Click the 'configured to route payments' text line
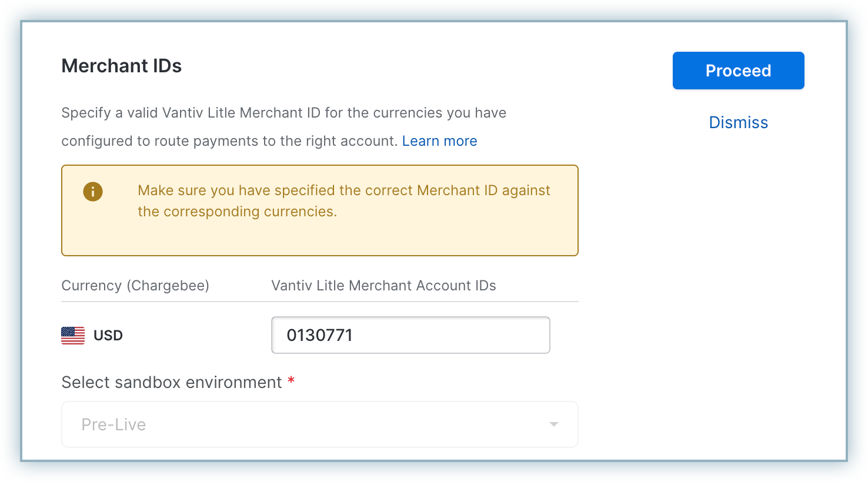Viewport: 868px width, 482px height. click(x=229, y=141)
